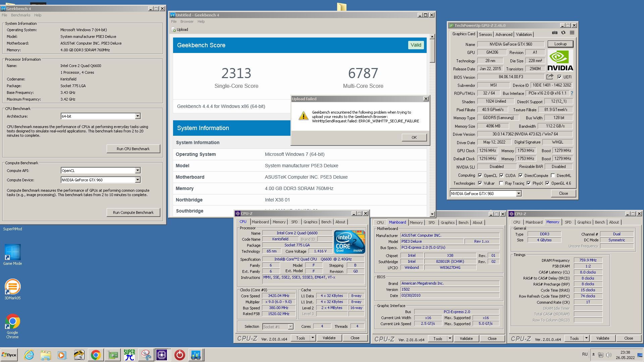The height and width of the screenshot is (362, 644).
Task: Toggle the CUDA checkbox in GPU-Z
Action: click(x=501, y=175)
